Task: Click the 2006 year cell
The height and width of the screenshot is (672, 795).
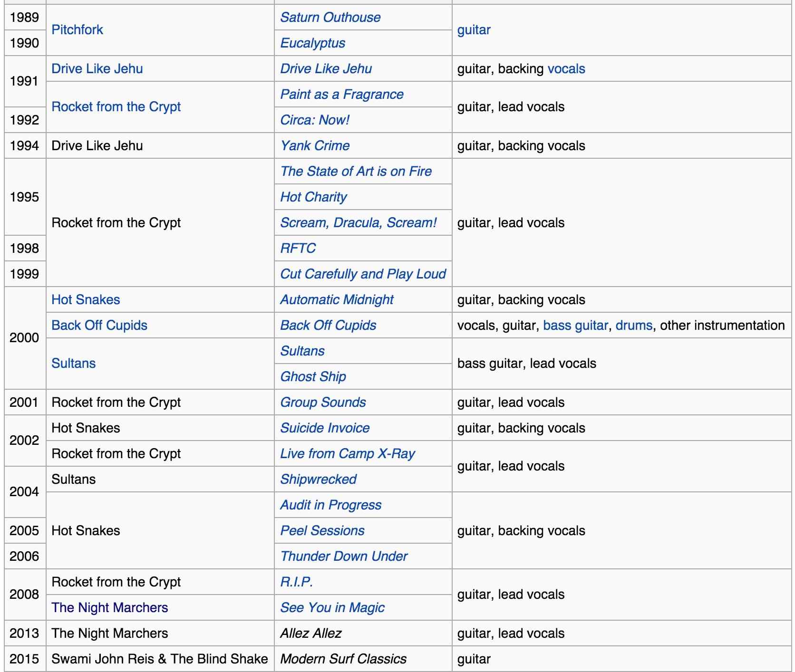Action: (x=25, y=557)
